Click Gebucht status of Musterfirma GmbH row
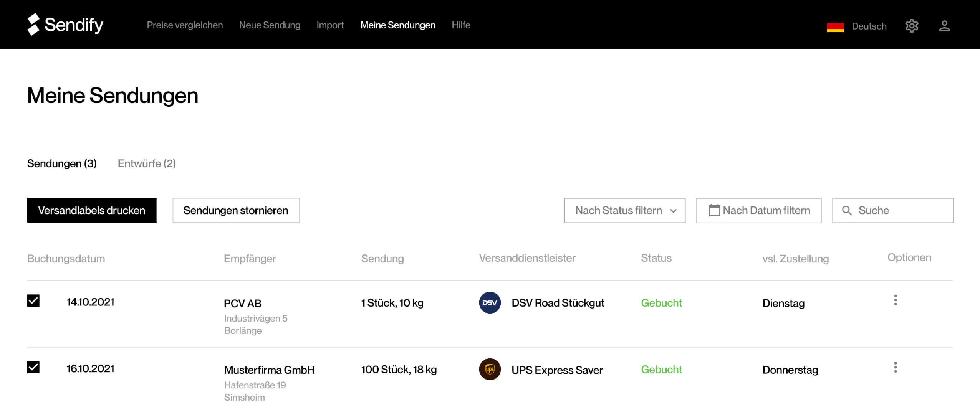 (x=661, y=370)
